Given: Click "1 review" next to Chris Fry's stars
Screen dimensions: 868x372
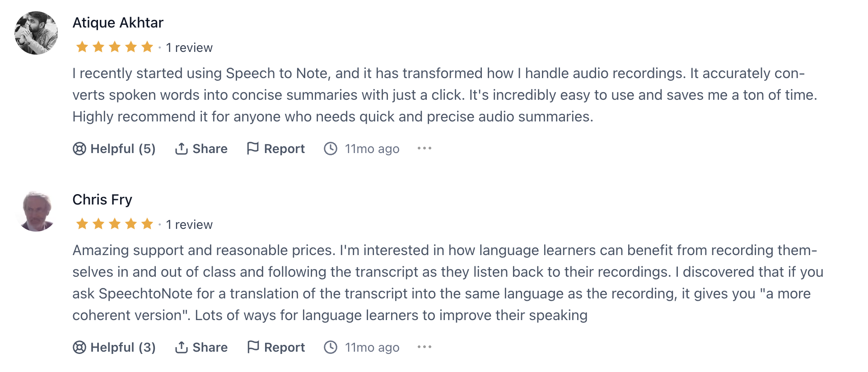Looking at the screenshot, I should [189, 224].
